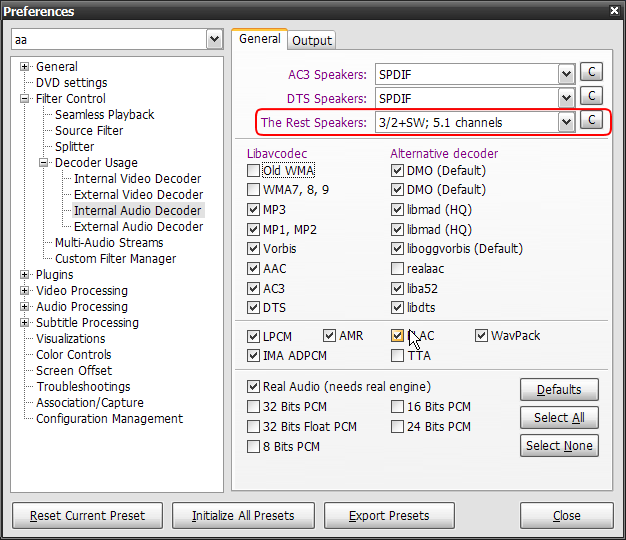Click the Export Presets button
Screen dimensions: 626x540
coord(389,516)
